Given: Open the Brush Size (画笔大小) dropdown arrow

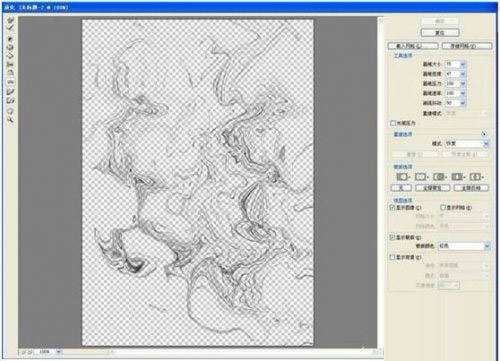Looking at the screenshot, I should pyautogui.click(x=463, y=64).
